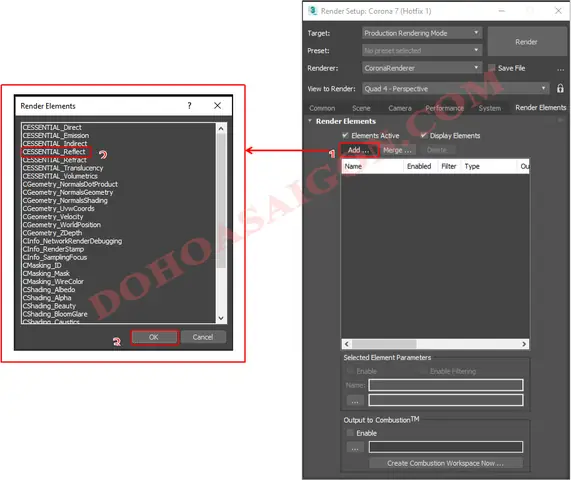This screenshot has width=571, height=480.
Task: Toggle the Enable checkbox under Output to Combustion
Action: pyautogui.click(x=350, y=433)
